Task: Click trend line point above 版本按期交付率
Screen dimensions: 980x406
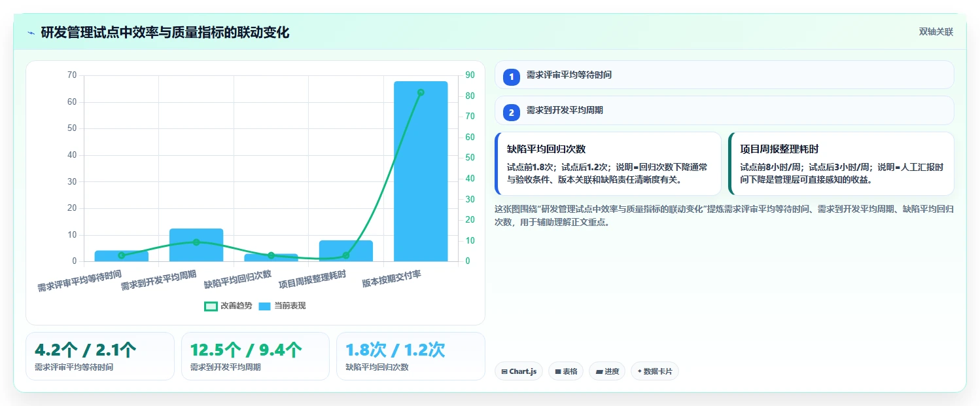Action: [x=421, y=92]
